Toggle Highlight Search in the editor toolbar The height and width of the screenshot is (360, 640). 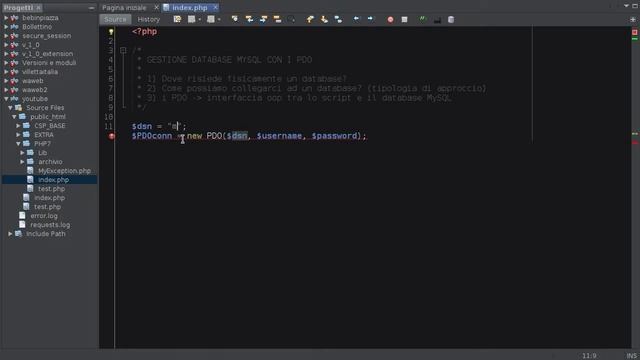(278, 19)
